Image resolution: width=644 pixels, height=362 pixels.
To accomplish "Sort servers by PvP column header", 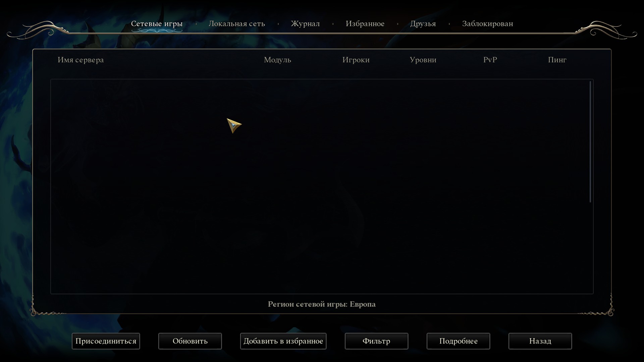I will click(x=490, y=60).
